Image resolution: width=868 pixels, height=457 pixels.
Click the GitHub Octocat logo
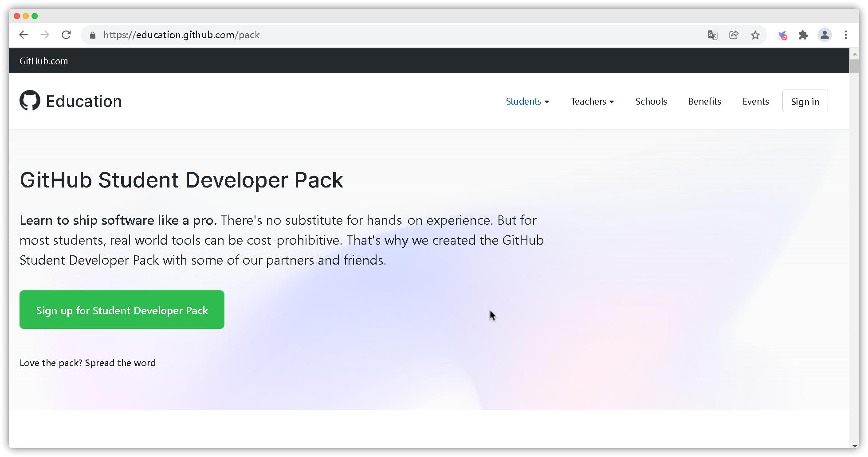(29, 101)
